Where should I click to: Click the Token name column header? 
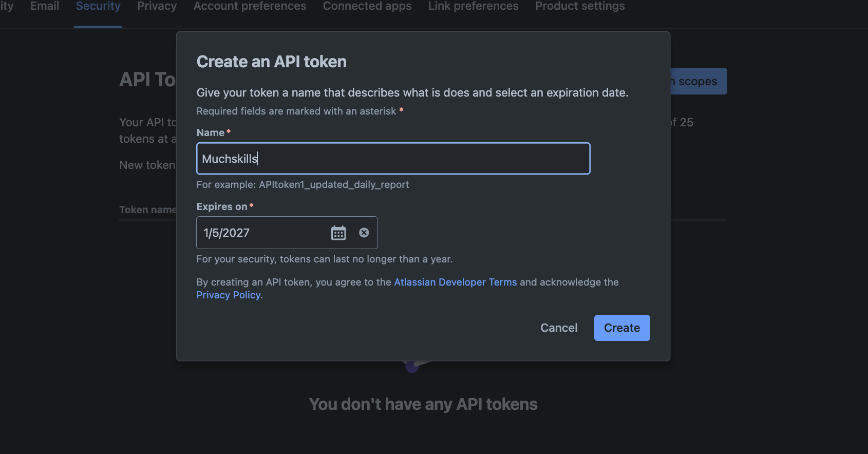point(148,210)
